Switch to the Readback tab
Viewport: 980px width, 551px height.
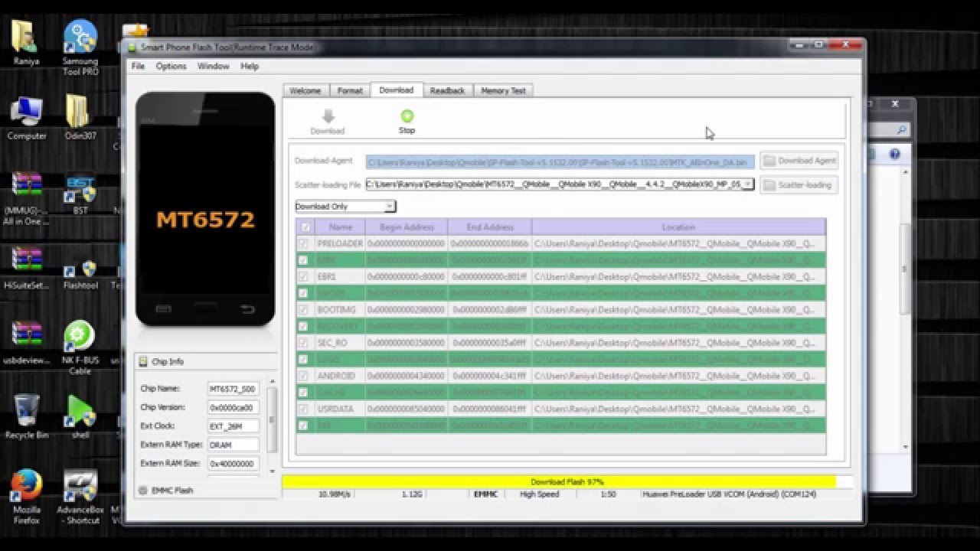pyautogui.click(x=447, y=90)
